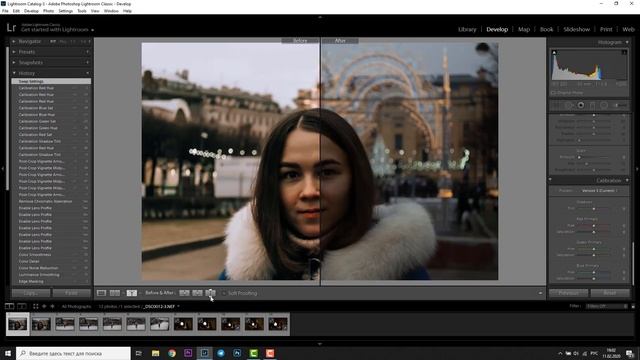Viewport: 640px width, 360px height.
Task: Click the Before label above the image
Action: [x=300, y=41]
